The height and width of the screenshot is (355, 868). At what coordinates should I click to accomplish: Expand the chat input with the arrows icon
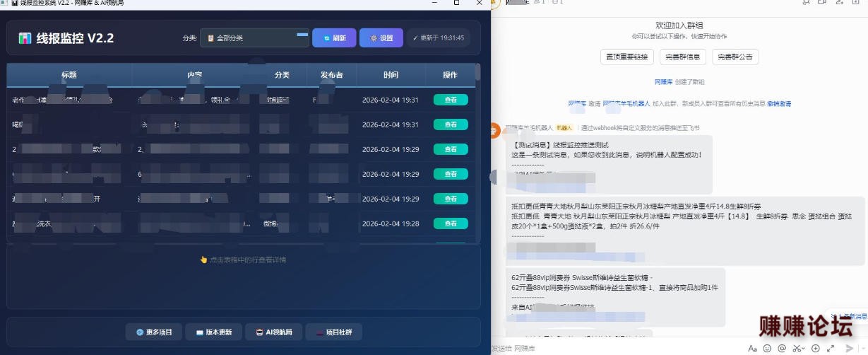[832, 349]
